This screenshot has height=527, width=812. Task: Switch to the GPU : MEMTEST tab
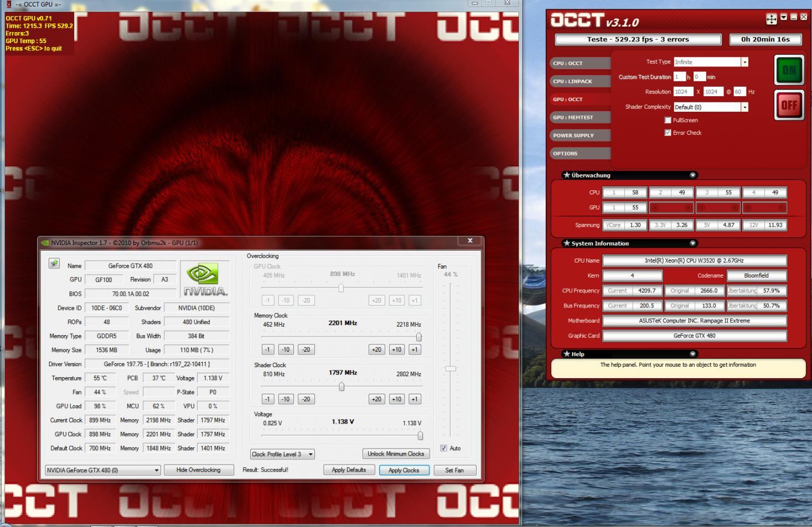(580, 117)
